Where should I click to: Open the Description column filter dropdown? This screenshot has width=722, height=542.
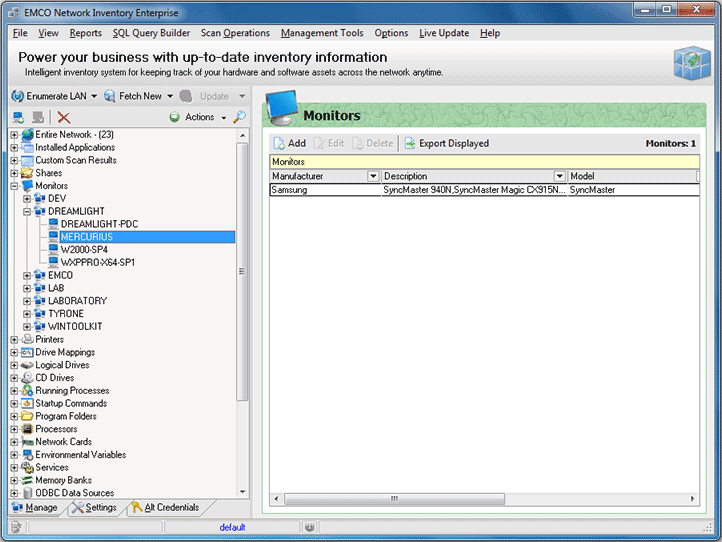coord(560,176)
